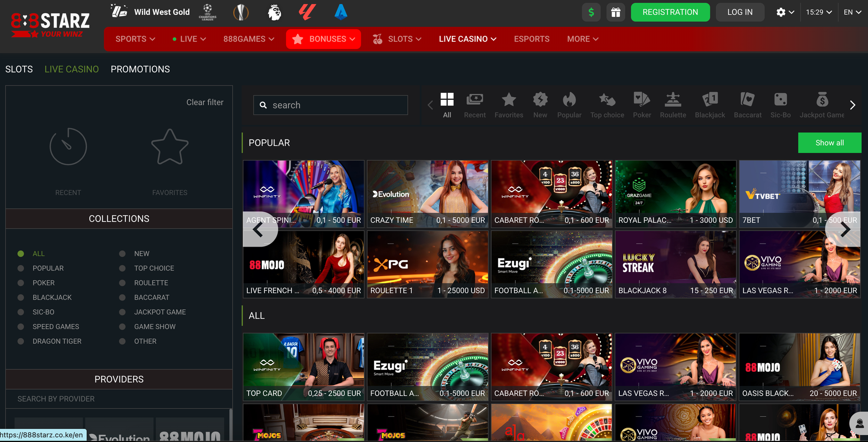Select the NEW collection radio button

pos(122,254)
